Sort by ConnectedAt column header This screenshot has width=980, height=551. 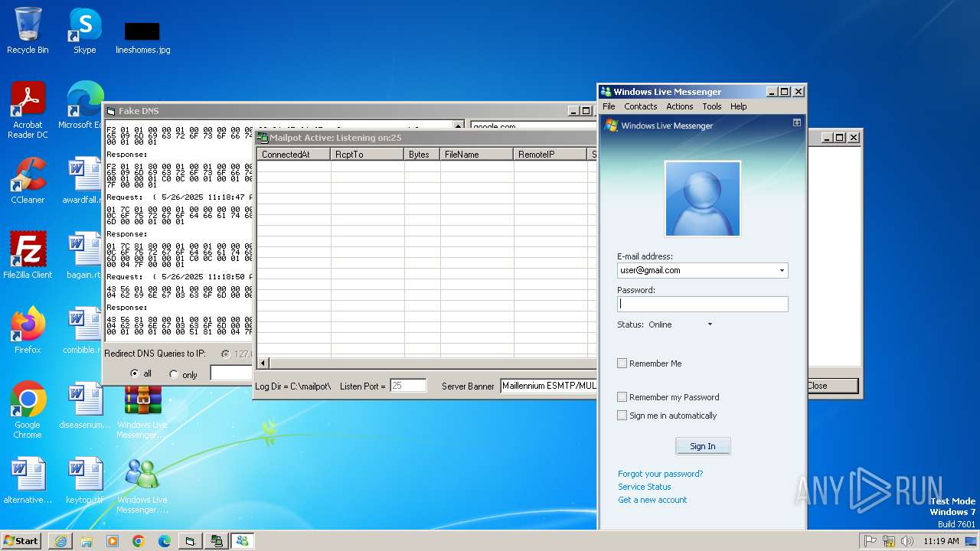pyautogui.click(x=294, y=155)
